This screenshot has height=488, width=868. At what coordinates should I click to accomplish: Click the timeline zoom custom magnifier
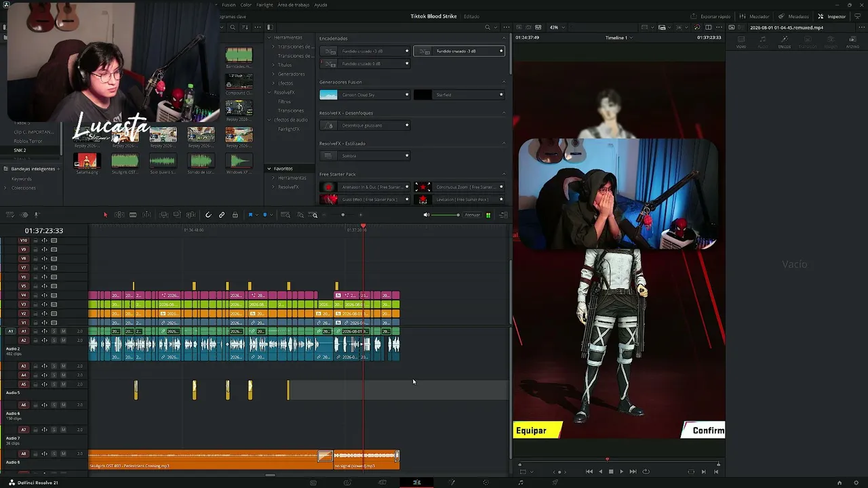[314, 215]
